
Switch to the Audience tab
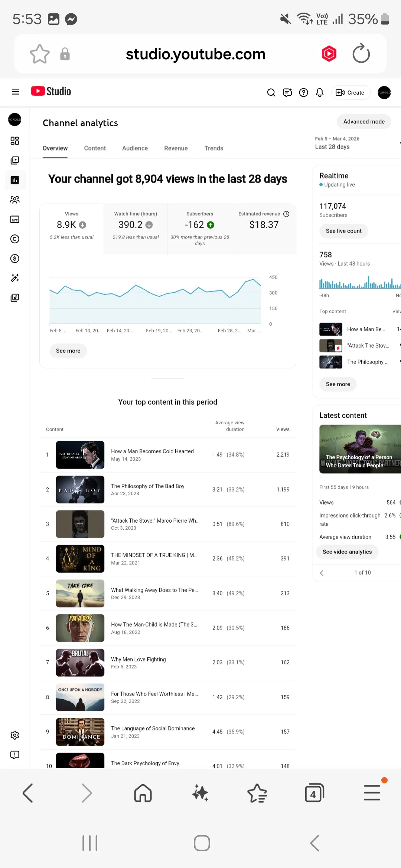(135, 148)
